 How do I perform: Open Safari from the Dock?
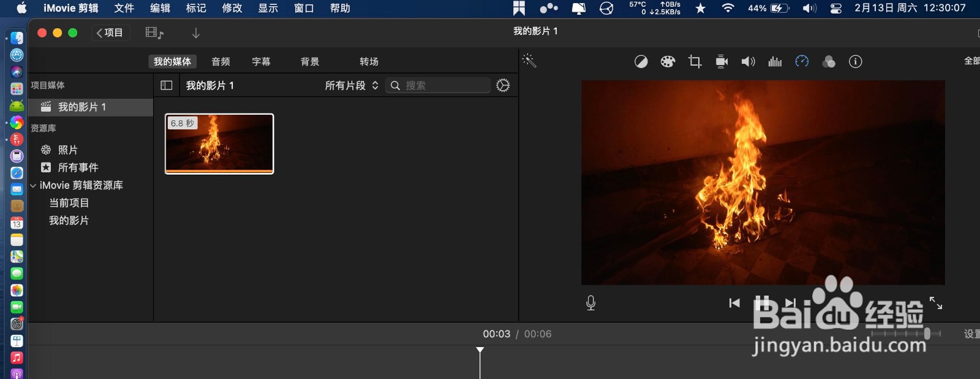click(17, 173)
